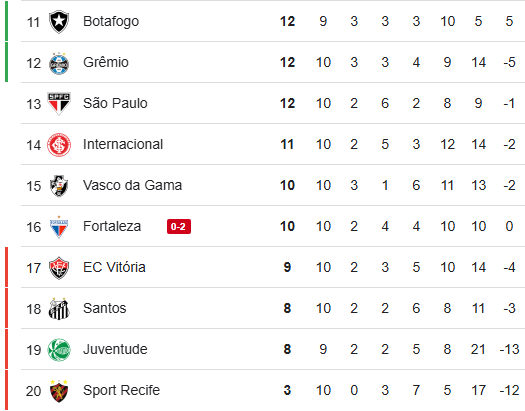Click the Vasco da Gama crest

click(59, 186)
